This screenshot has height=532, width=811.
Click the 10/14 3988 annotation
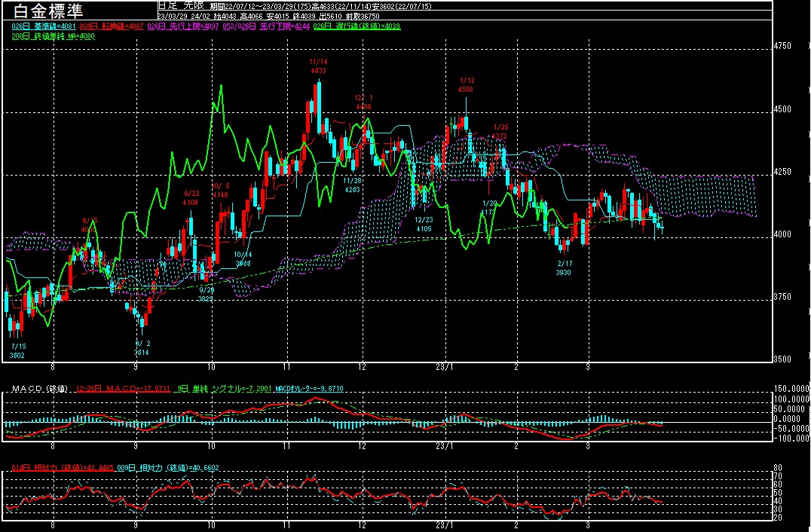[243, 259]
